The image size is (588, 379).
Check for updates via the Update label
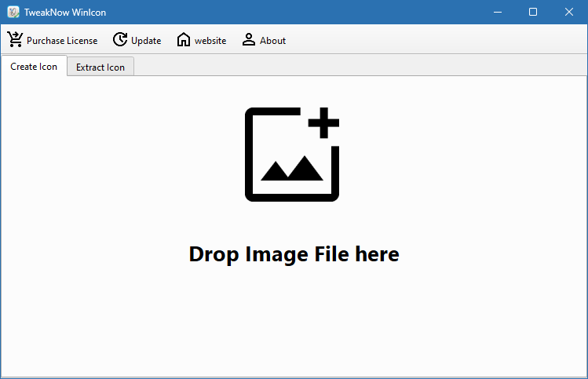pos(146,41)
